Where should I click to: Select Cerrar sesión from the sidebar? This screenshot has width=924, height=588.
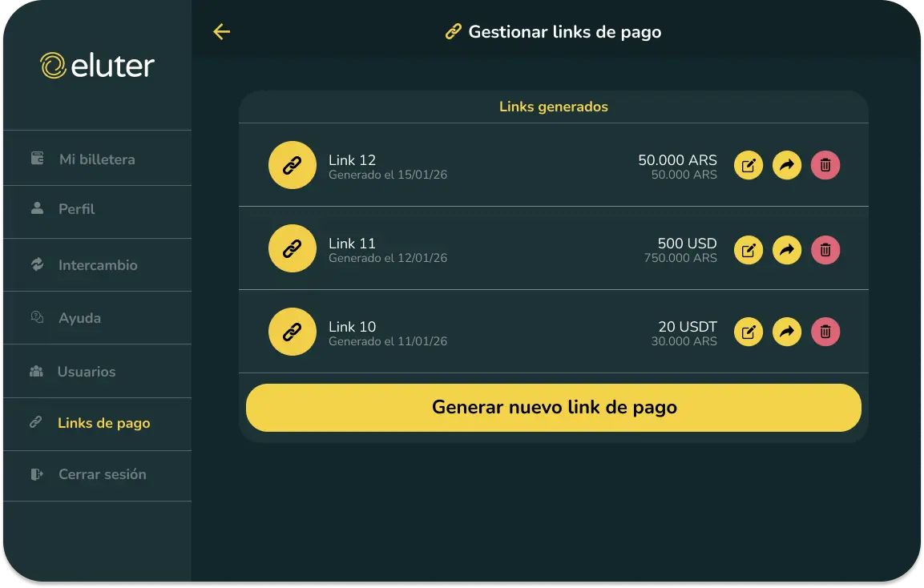[103, 474]
